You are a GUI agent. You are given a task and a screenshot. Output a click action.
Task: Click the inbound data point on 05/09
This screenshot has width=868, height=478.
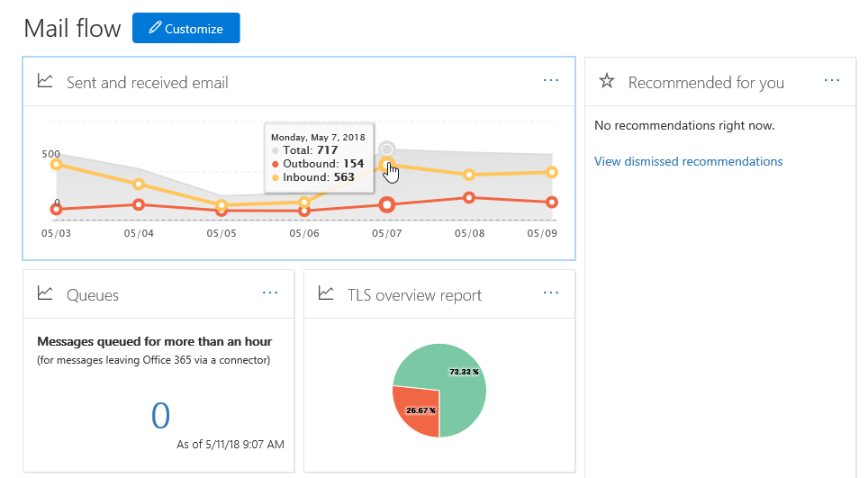(x=552, y=172)
